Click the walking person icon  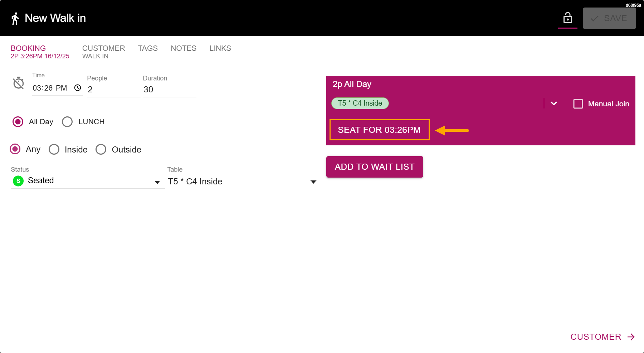(x=15, y=19)
